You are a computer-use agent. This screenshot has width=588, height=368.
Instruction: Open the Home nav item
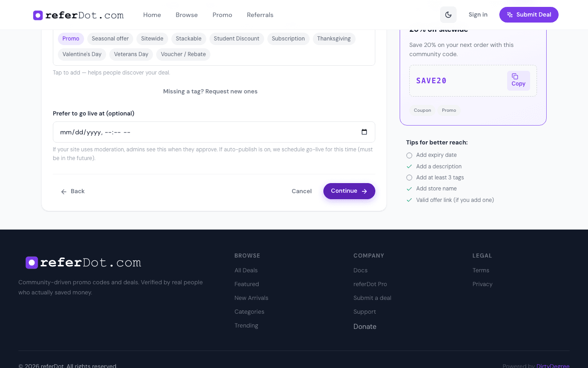152,15
